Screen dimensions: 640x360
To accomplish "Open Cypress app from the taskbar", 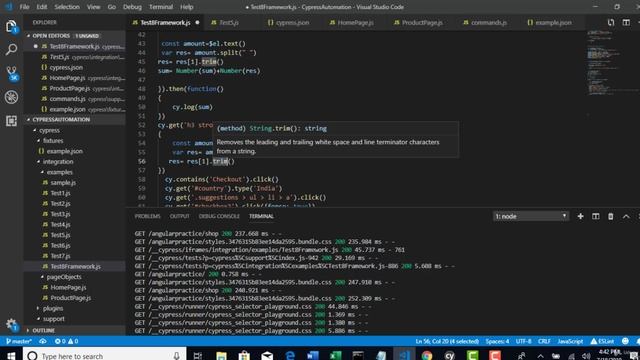I will pos(450,356).
